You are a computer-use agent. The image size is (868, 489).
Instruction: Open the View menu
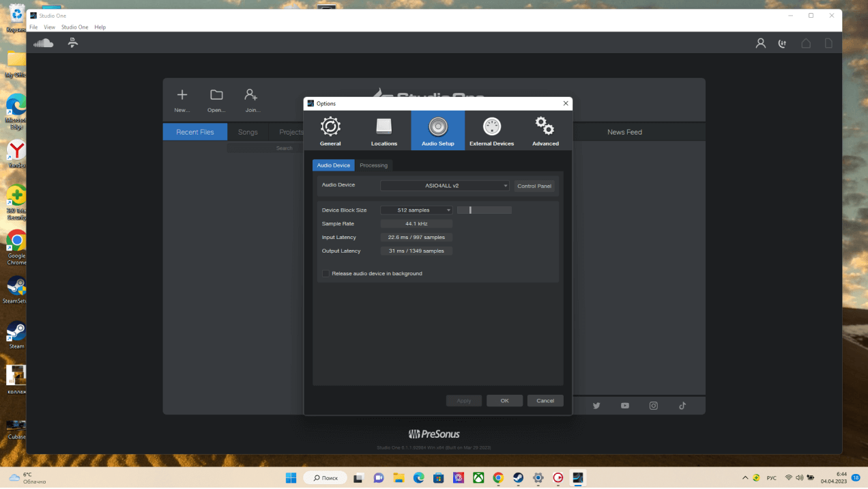point(49,27)
